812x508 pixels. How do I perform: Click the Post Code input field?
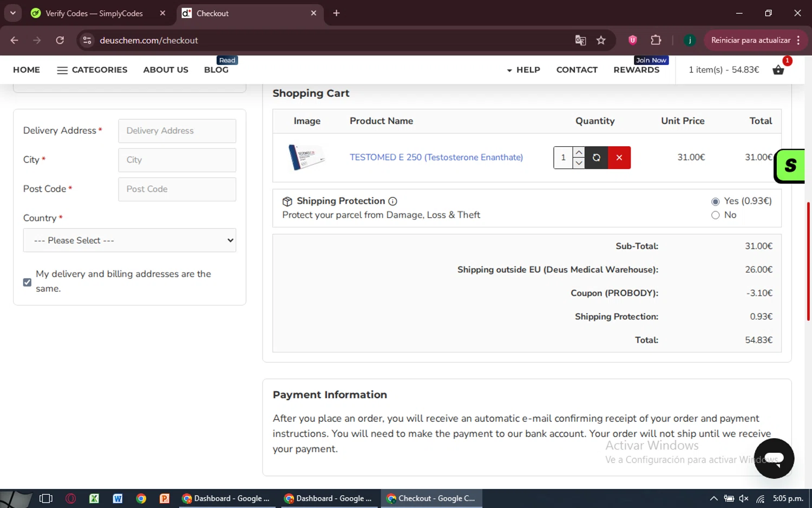(x=177, y=190)
